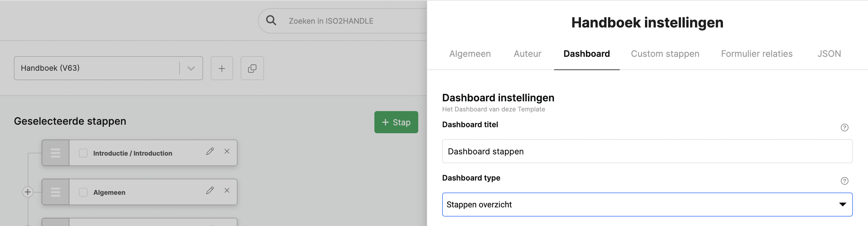Remove the Introductie / Introduction step
Viewport: 868px width, 226px height.
click(x=227, y=151)
